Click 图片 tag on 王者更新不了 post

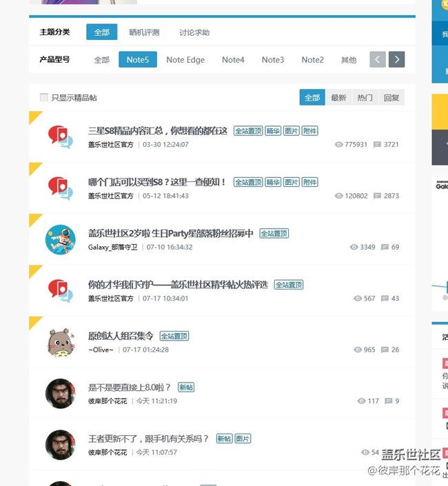click(243, 438)
